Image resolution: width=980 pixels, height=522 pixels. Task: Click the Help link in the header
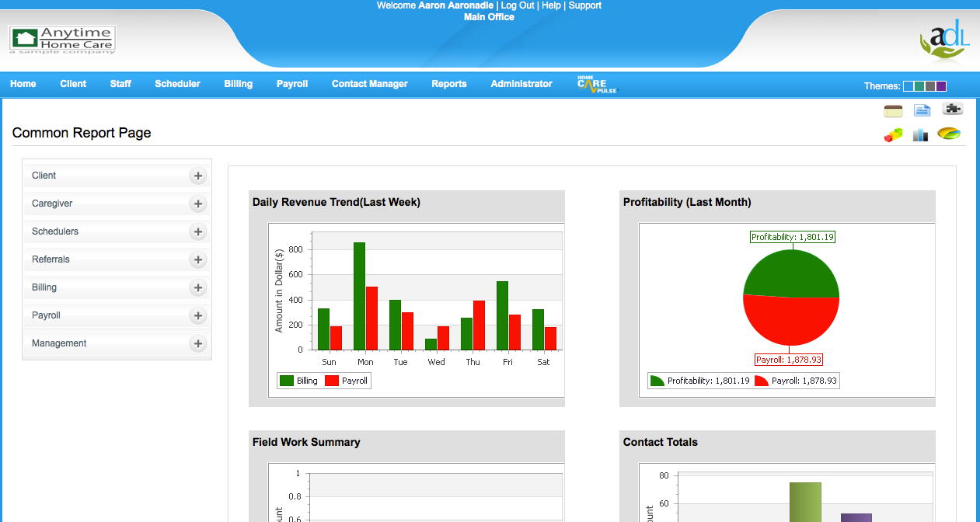[551, 5]
